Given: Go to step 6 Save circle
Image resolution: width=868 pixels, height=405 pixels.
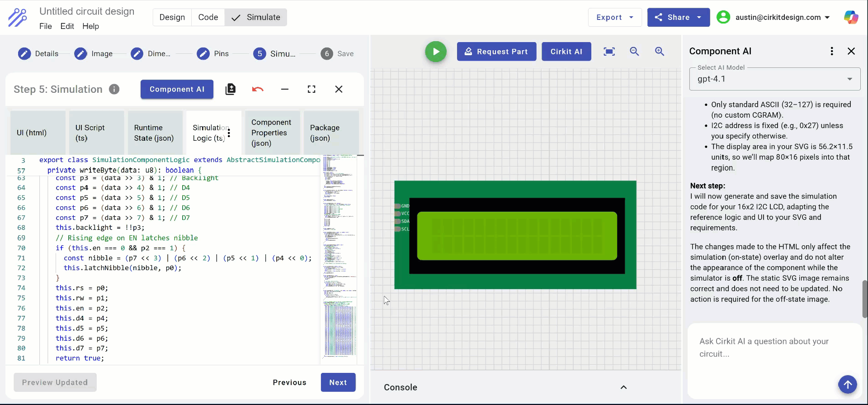Looking at the screenshot, I should click(x=327, y=54).
